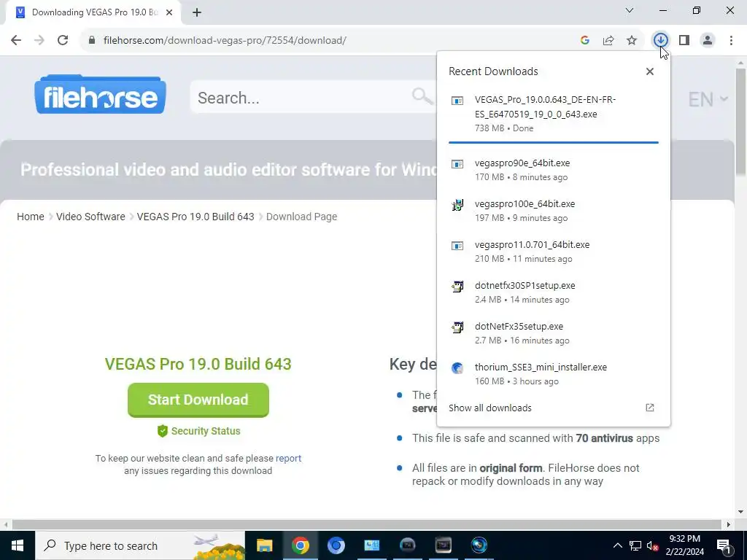Open the EN language dropdown
This screenshot has height=560, width=747.
click(x=708, y=99)
